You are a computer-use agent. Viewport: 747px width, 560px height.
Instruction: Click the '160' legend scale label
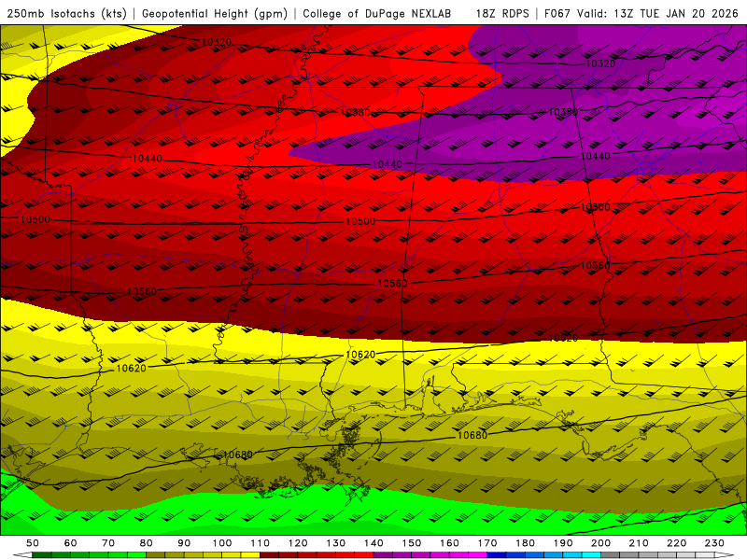pos(449,543)
